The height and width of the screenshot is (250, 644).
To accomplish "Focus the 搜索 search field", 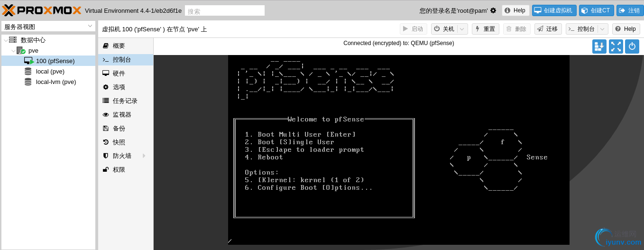I will pos(225,10).
